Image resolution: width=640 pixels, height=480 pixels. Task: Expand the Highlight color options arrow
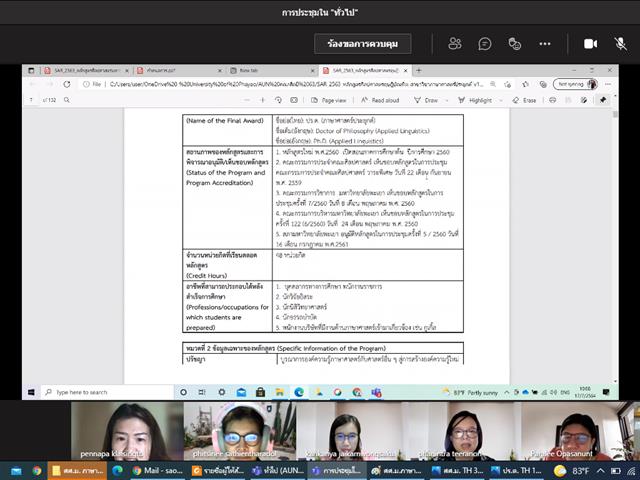coord(501,100)
